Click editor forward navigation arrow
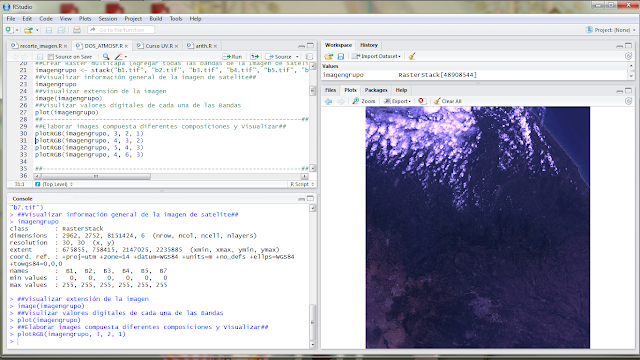640x360 pixels. click(x=24, y=57)
